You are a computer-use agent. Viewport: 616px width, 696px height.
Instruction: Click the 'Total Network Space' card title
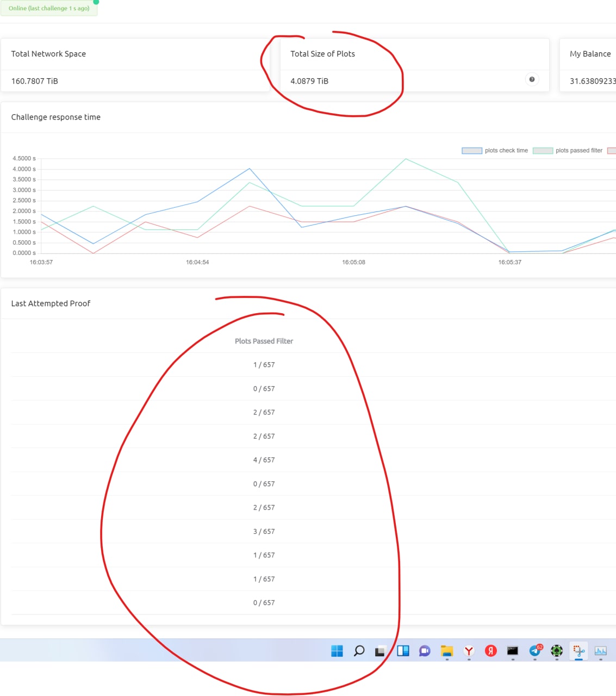(48, 54)
